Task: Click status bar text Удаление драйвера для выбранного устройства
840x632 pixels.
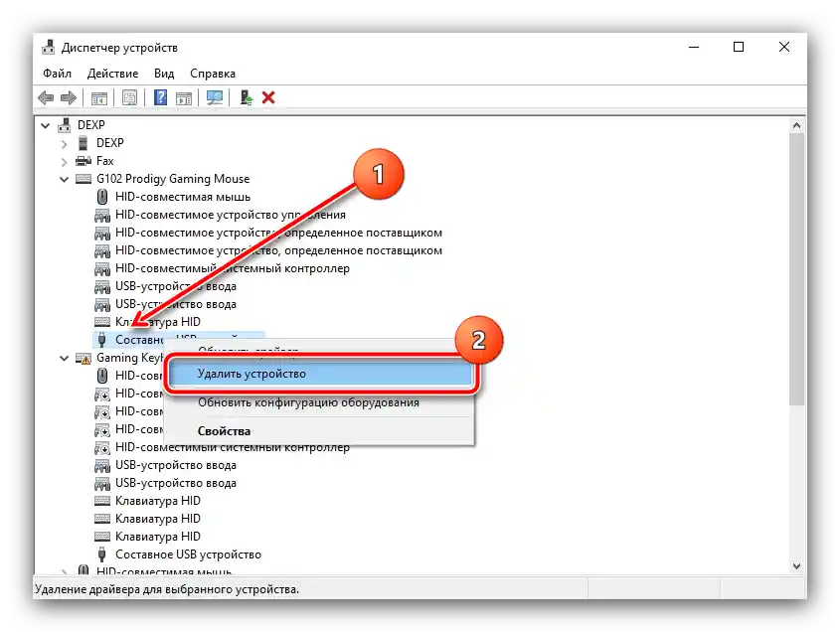Action: (x=167, y=589)
